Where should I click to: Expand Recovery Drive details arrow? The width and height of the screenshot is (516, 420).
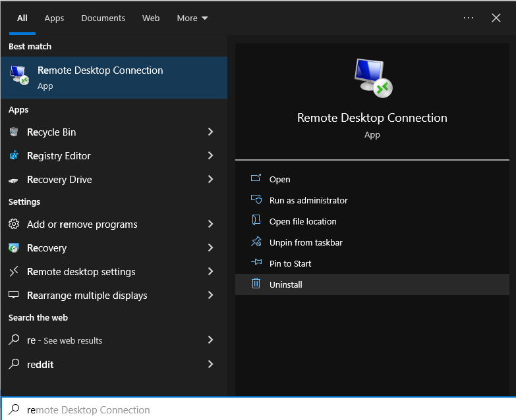click(211, 179)
